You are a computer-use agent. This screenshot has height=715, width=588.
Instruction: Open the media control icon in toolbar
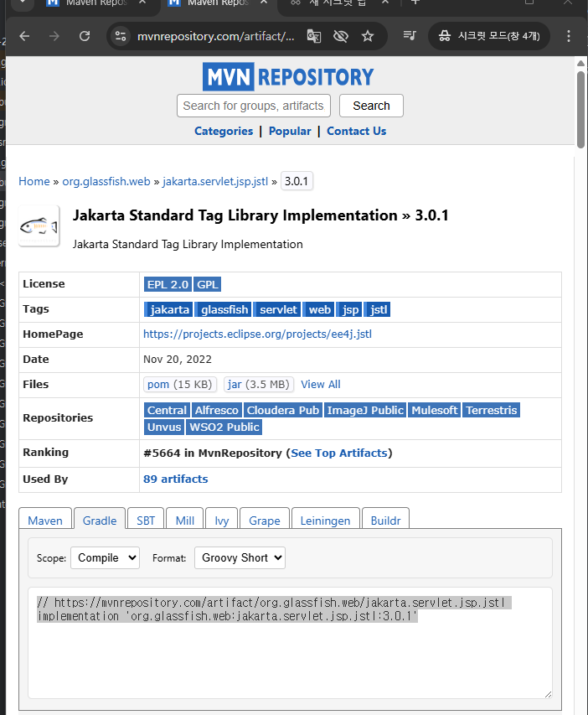tap(410, 35)
